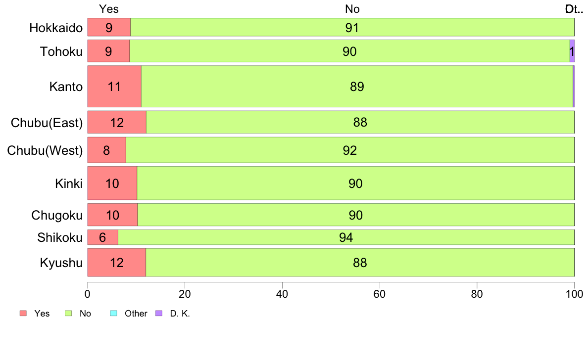Viewport: 588px width, 364px height.
Task: Click the Yes column header at top
Action: pos(109,9)
